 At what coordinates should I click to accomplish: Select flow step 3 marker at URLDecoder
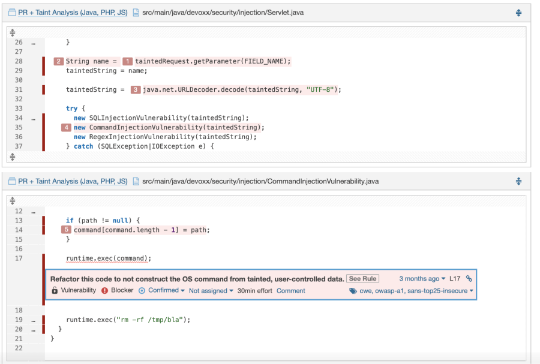tap(135, 90)
